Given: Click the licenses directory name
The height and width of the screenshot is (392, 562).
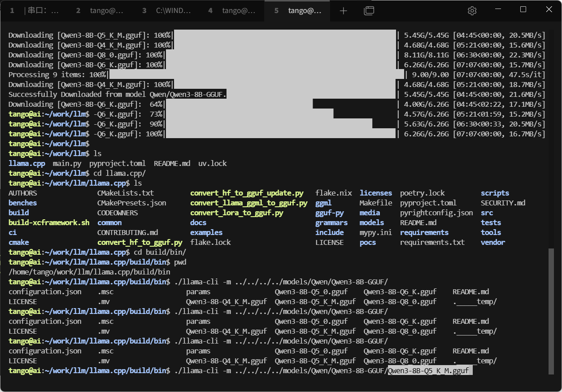Looking at the screenshot, I should [376, 193].
